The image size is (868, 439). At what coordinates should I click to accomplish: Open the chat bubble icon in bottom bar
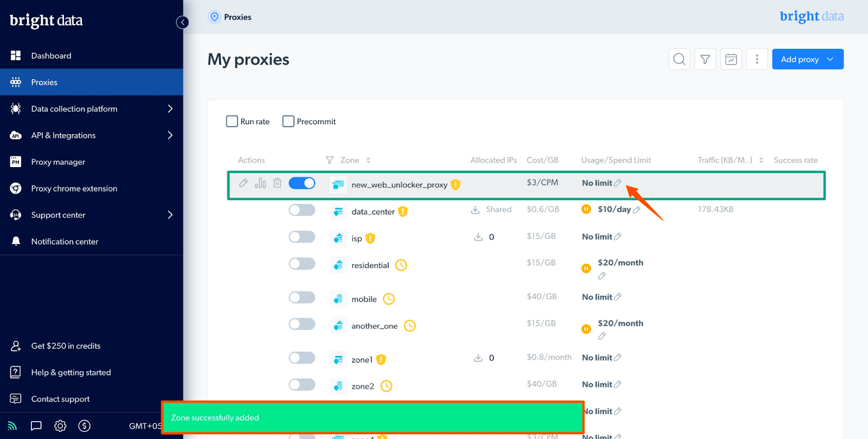(x=36, y=426)
